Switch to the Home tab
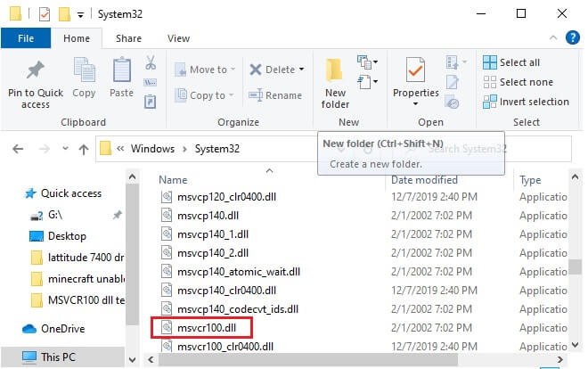Viewport: 588px width, 369px height. [x=77, y=38]
